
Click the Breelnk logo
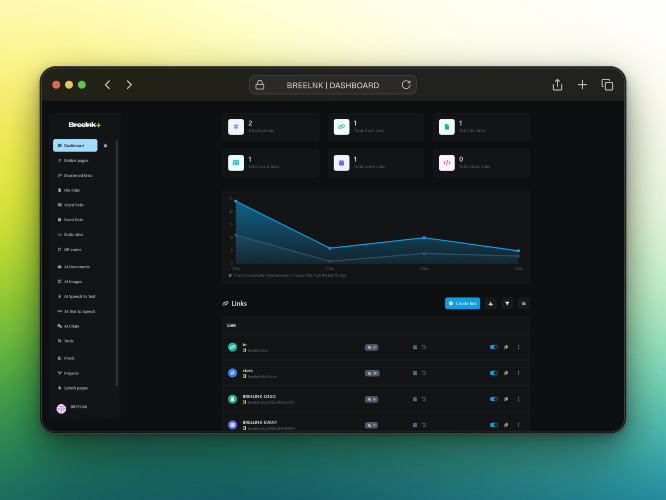point(84,124)
